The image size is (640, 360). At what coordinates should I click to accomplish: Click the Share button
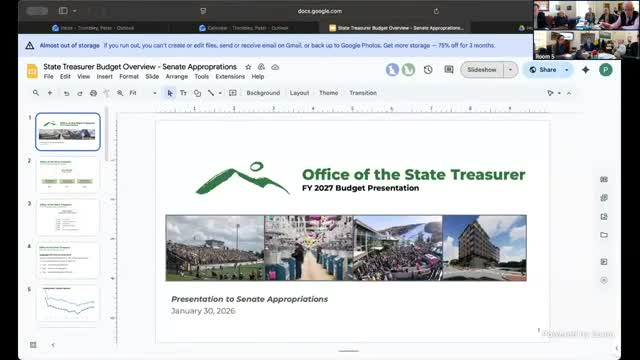(543, 70)
